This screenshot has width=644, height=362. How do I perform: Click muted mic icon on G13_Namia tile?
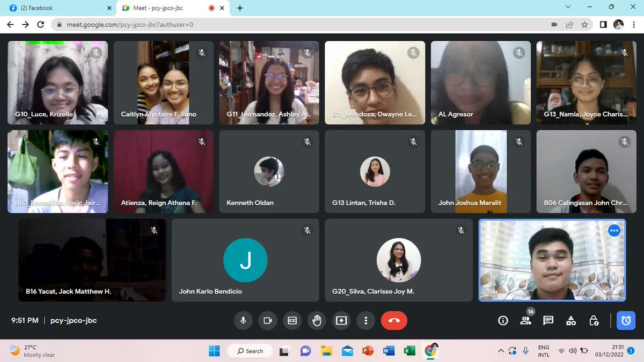[625, 53]
